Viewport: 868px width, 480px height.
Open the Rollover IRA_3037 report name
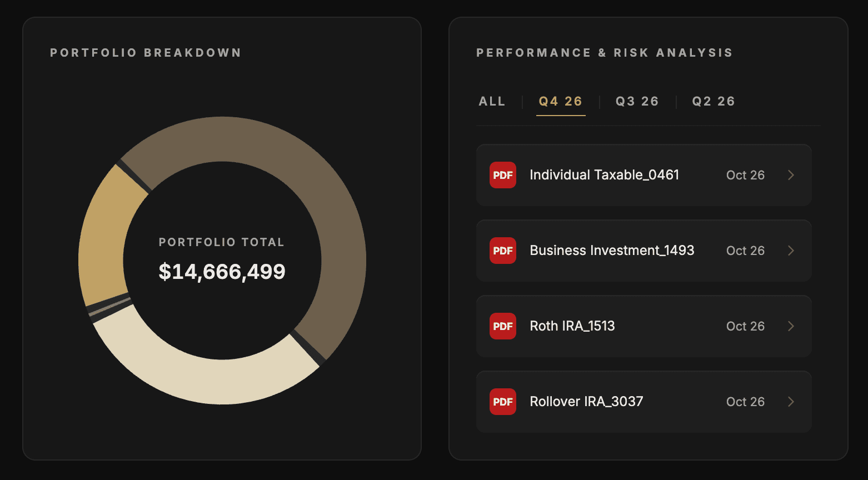pyautogui.click(x=586, y=402)
